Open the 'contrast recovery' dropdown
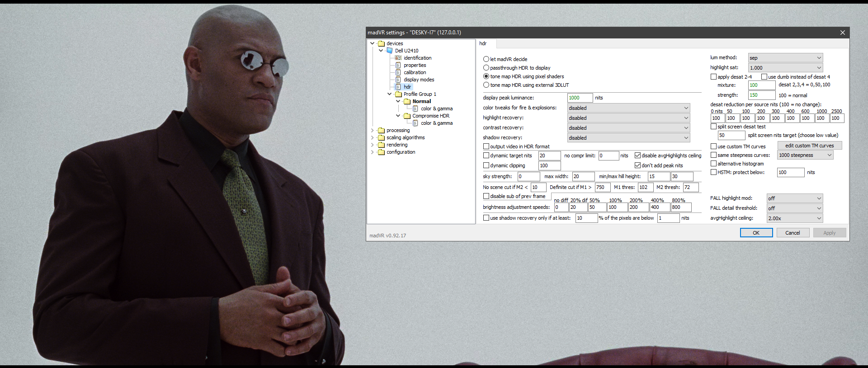 (x=629, y=128)
